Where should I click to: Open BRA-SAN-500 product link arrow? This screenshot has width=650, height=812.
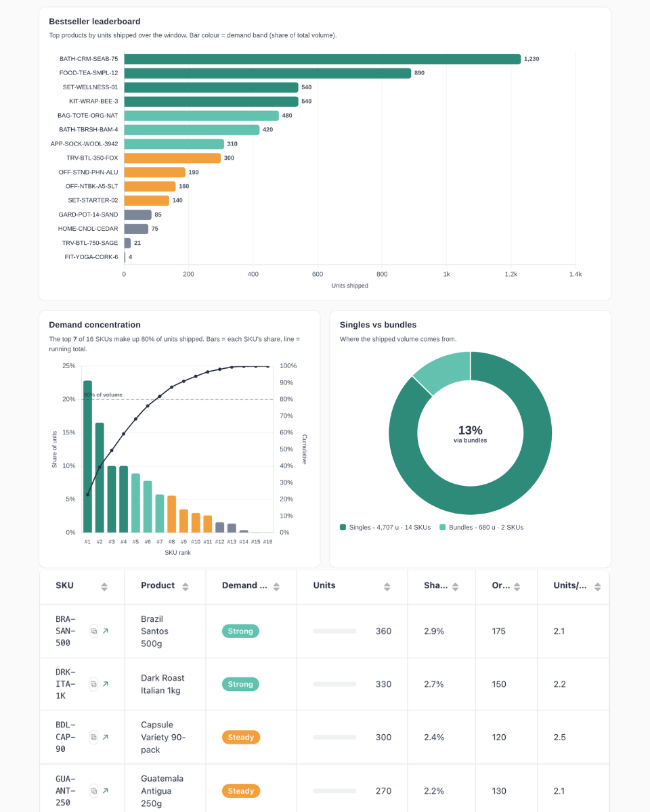(106, 631)
